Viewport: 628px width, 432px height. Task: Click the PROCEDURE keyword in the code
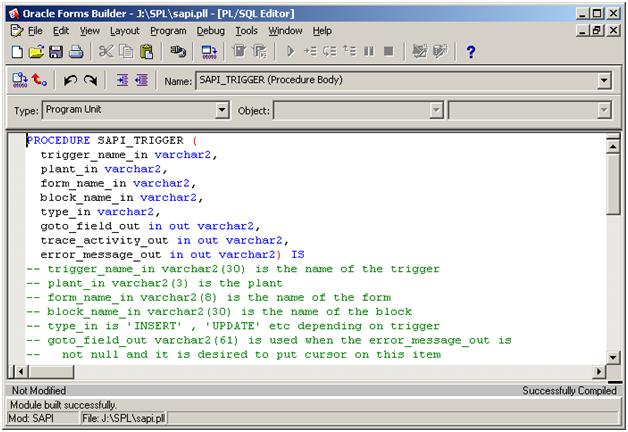pos(58,141)
